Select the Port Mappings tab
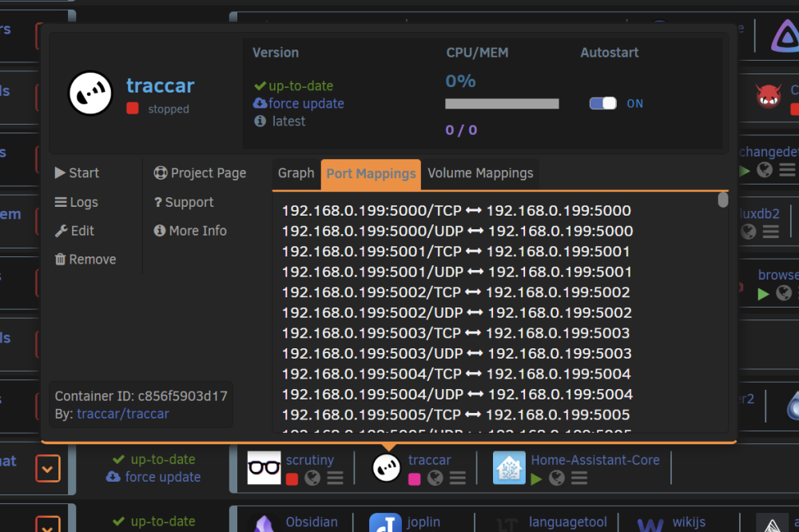The image size is (799, 532). pos(371,174)
